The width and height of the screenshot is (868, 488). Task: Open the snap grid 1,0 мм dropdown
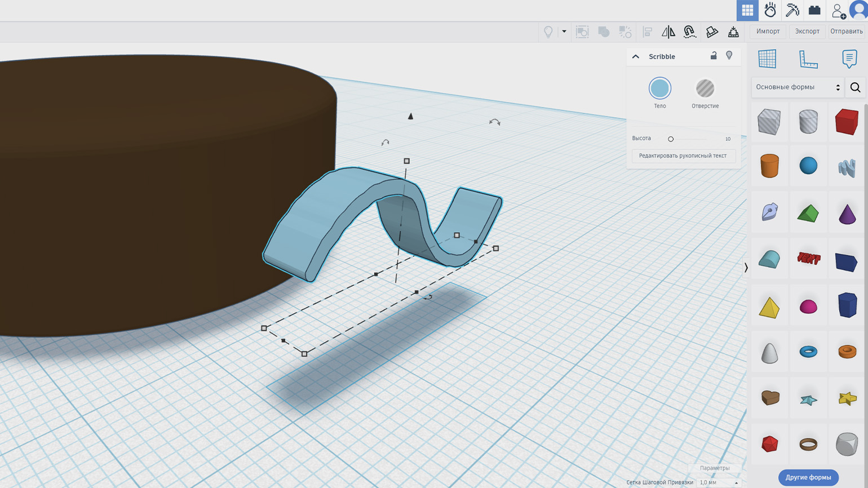[x=718, y=482]
